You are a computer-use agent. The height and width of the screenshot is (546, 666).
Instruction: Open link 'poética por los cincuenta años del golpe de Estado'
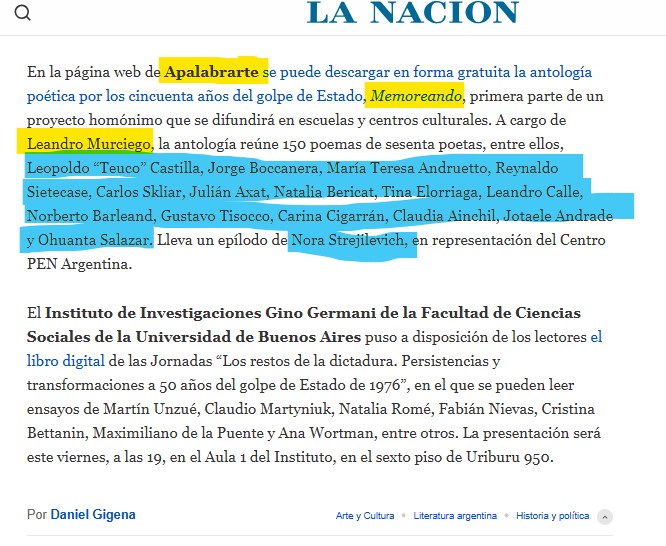click(x=195, y=96)
